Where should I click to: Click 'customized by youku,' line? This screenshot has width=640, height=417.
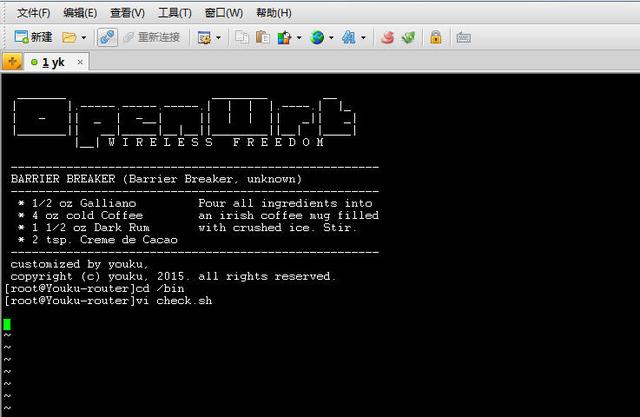click(80, 264)
